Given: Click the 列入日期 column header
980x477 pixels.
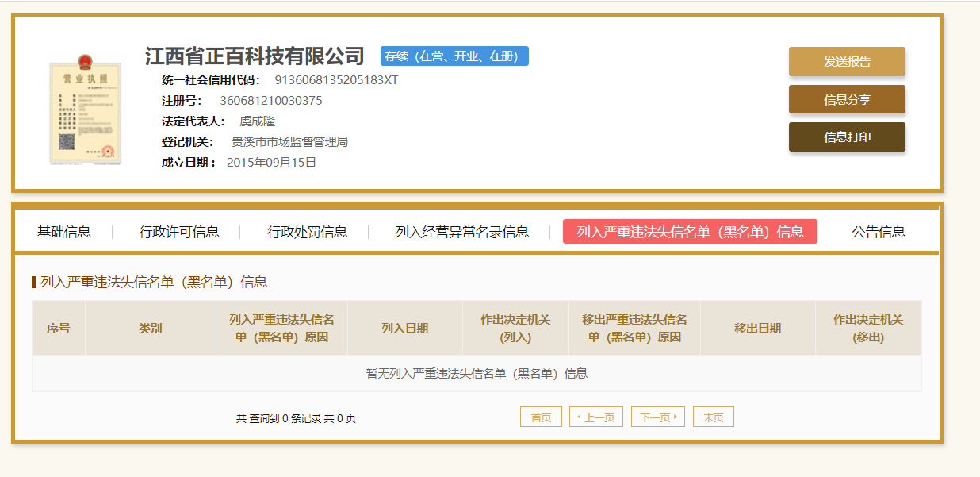Looking at the screenshot, I should coord(405,328).
